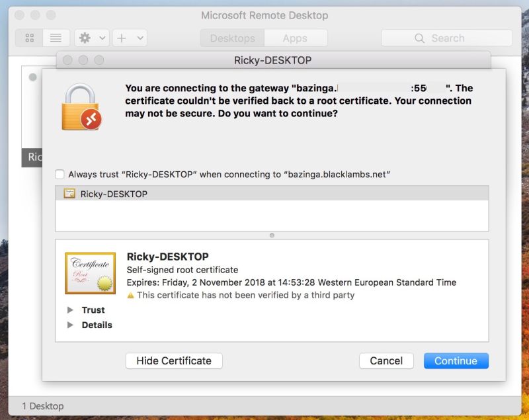Switch to the Apps tab

(295, 38)
